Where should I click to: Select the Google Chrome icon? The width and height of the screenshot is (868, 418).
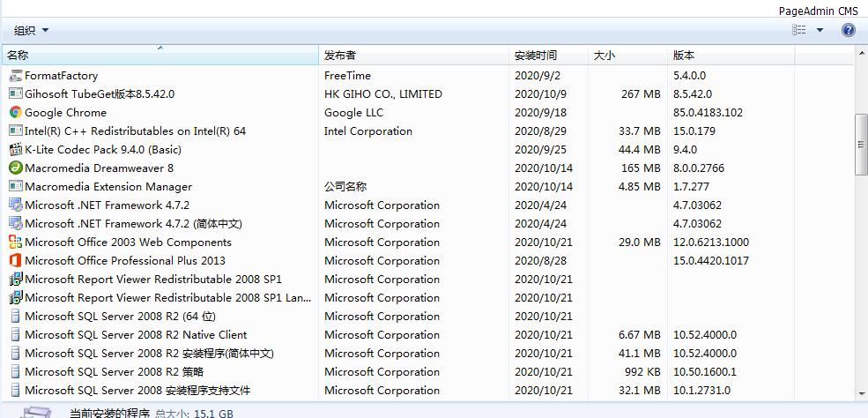click(x=16, y=112)
